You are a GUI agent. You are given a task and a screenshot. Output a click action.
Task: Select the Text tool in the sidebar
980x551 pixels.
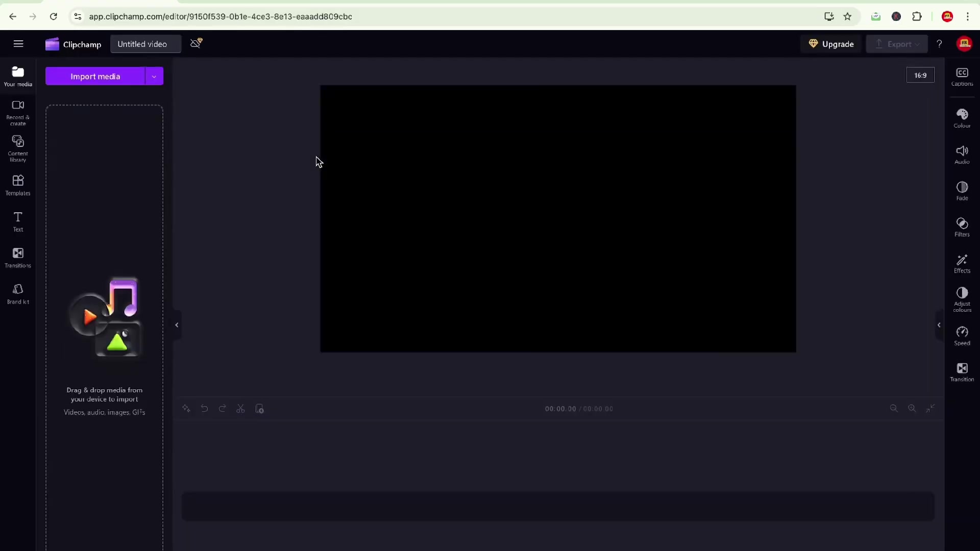(x=18, y=221)
